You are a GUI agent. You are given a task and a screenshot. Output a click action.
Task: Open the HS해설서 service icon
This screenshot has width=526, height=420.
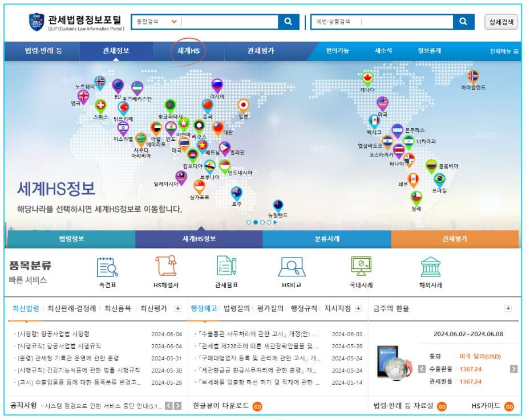[165, 267]
